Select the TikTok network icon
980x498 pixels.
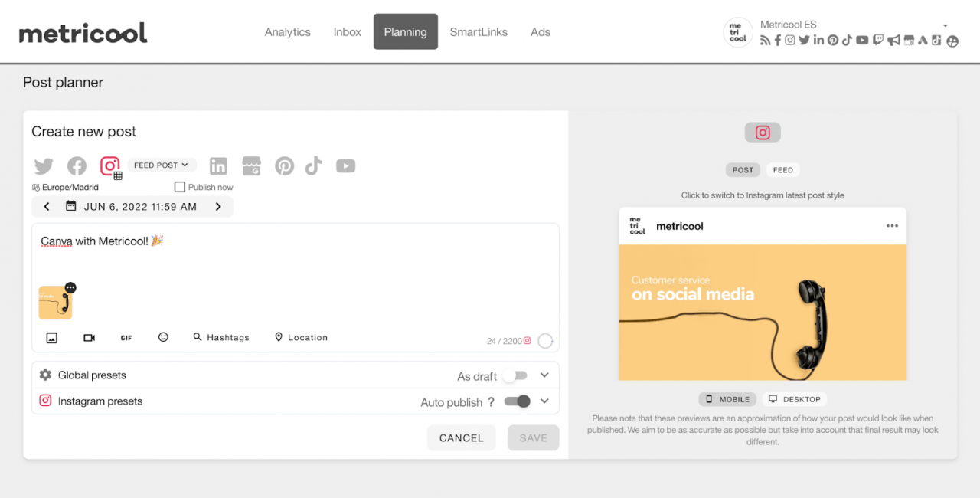[x=313, y=166]
